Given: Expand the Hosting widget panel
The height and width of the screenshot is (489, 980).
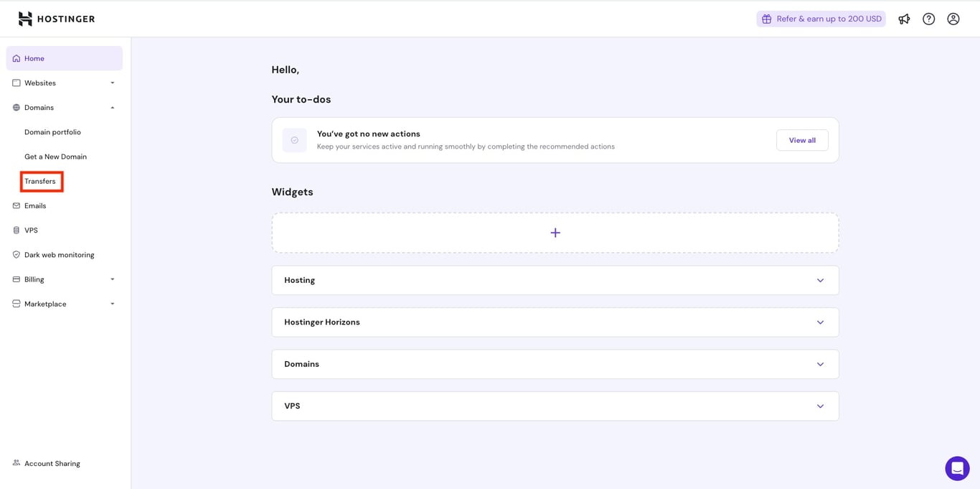Looking at the screenshot, I should point(819,280).
